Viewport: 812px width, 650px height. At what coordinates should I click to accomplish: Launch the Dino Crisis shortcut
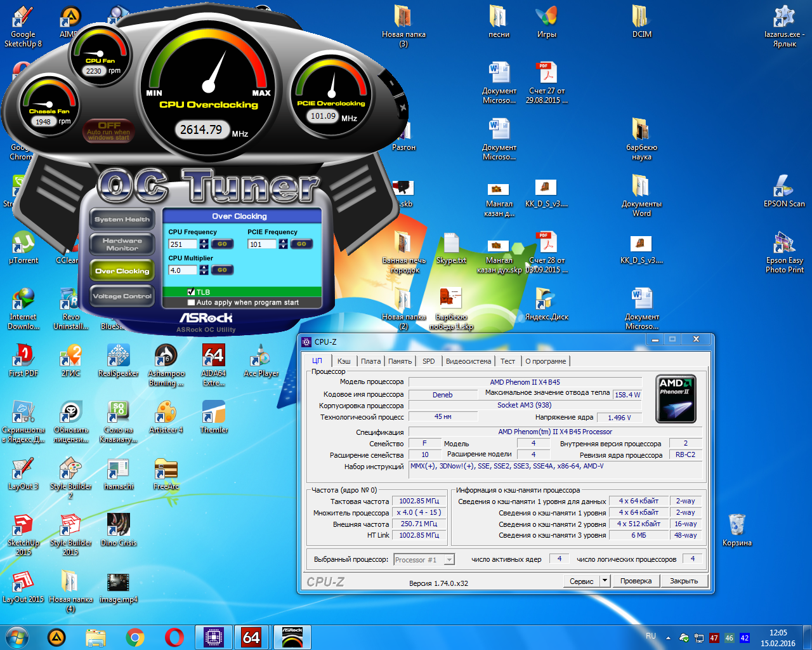pos(119,531)
